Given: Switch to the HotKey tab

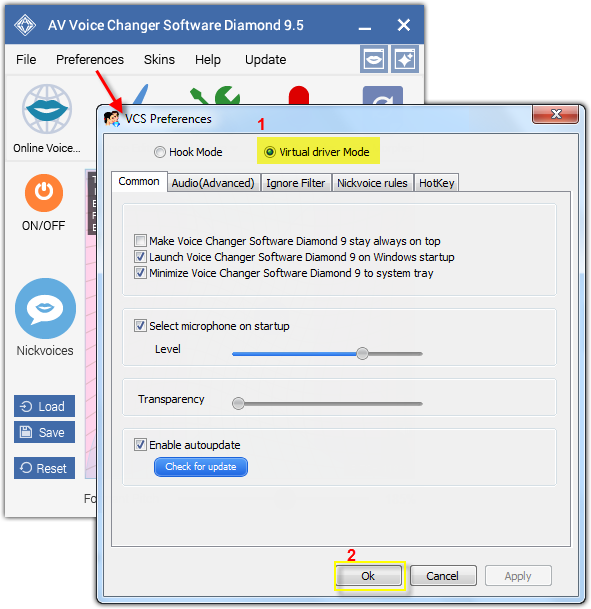Looking at the screenshot, I should (436, 183).
